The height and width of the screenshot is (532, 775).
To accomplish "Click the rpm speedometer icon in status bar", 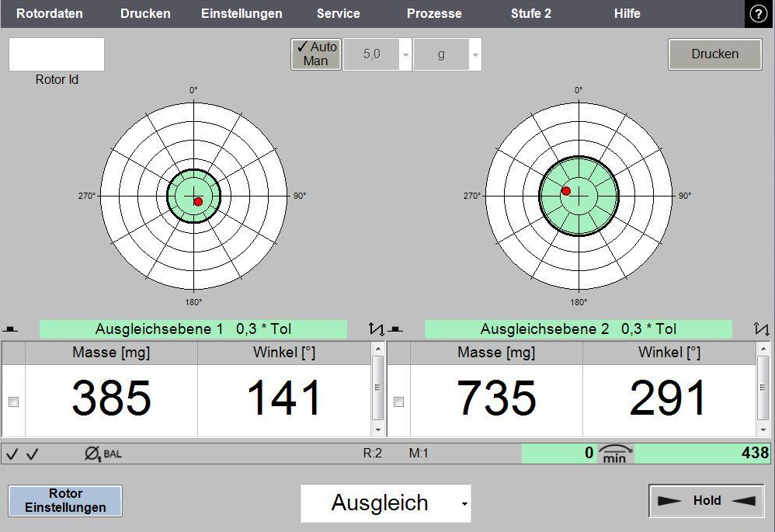I will 615,454.
